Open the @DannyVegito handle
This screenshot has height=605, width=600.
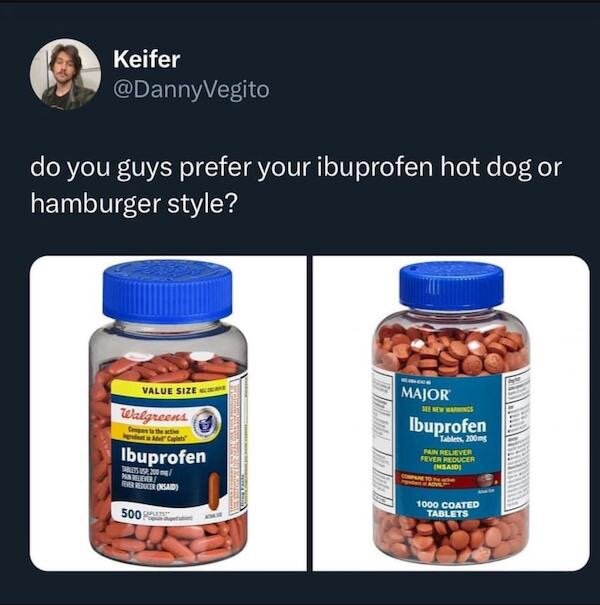[x=191, y=90]
